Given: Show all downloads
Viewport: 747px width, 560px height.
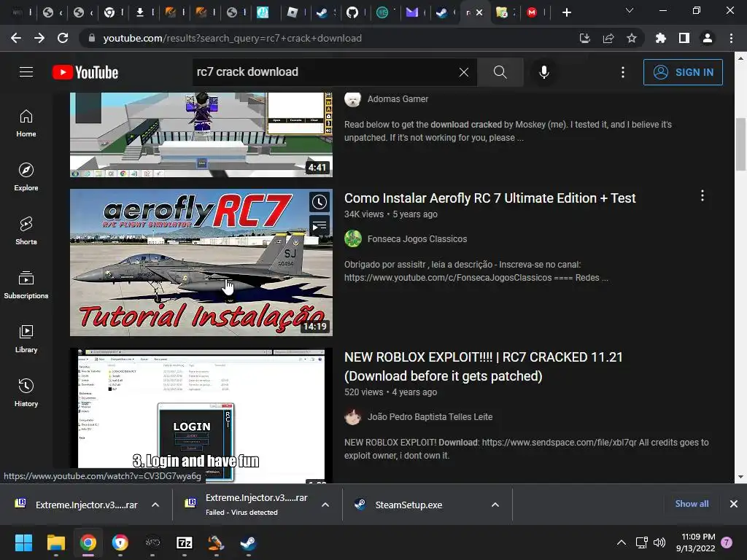Looking at the screenshot, I should [x=692, y=504].
